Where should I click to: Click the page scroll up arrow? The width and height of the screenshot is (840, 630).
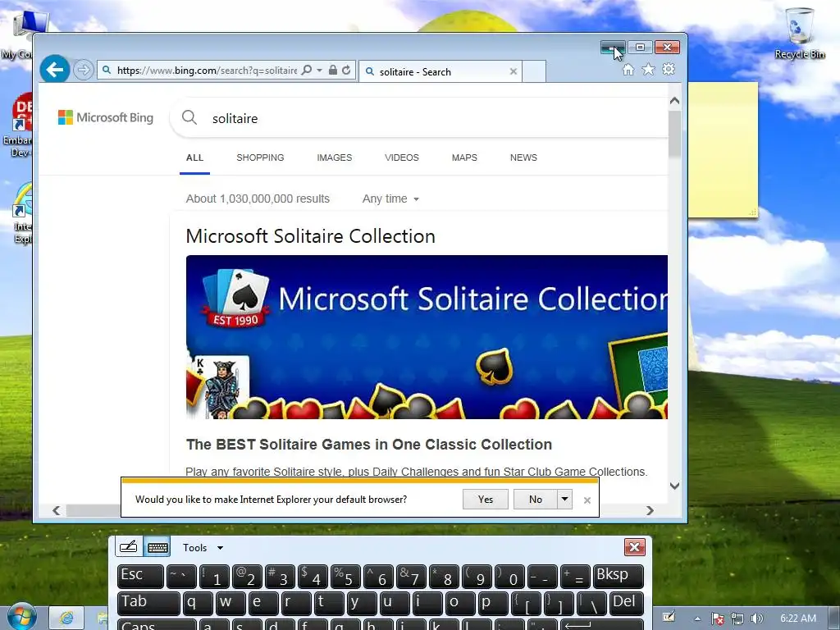(674, 101)
